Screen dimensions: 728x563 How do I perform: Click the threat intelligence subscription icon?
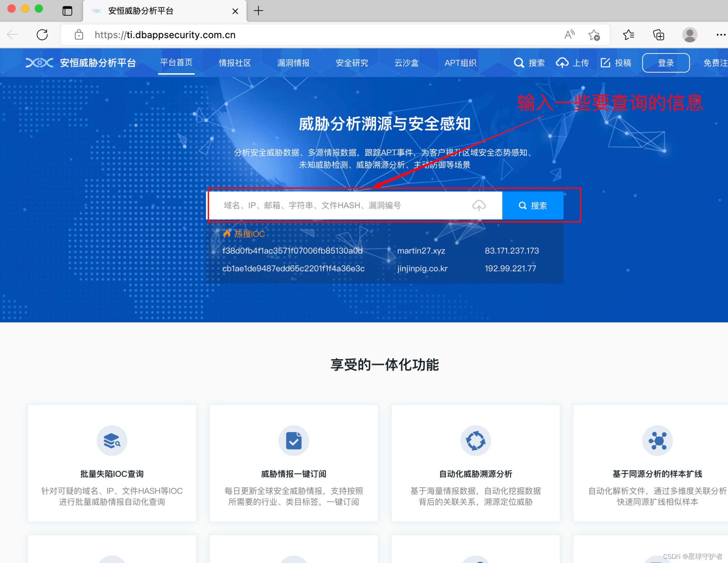[294, 440]
